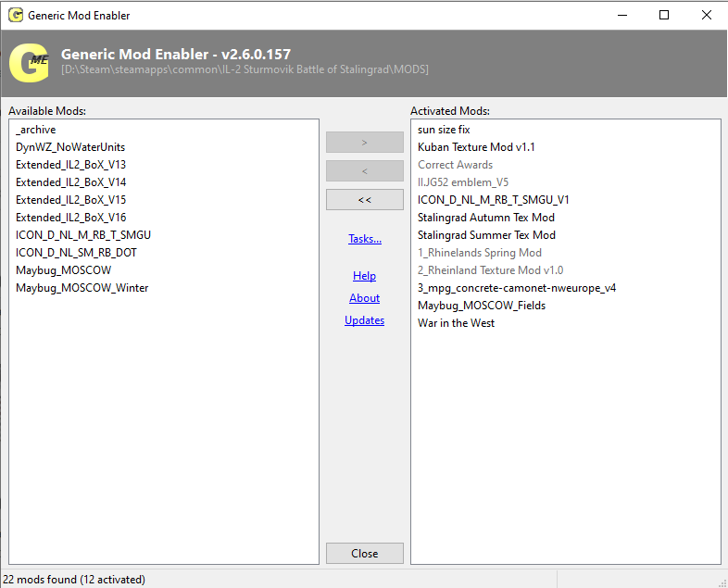Screen dimensions: 728x588
Task: Select Stalingrad Autumn Tex Mod
Action: tap(486, 218)
